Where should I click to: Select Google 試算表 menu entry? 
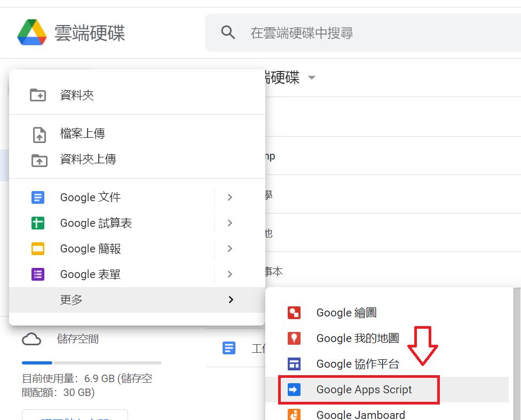pos(112,223)
